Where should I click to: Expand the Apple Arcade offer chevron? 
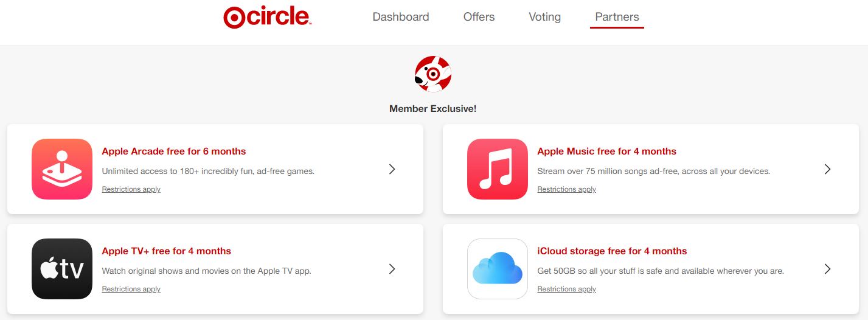coord(392,169)
